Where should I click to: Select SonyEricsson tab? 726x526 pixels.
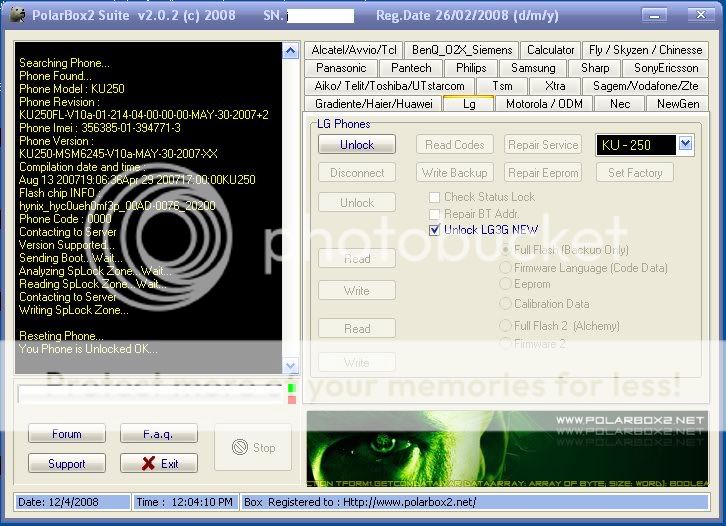pyautogui.click(x=665, y=68)
